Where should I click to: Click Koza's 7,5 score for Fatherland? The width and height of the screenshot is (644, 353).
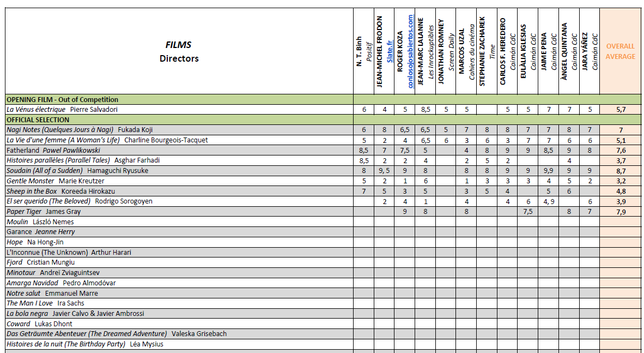tap(405, 150)
